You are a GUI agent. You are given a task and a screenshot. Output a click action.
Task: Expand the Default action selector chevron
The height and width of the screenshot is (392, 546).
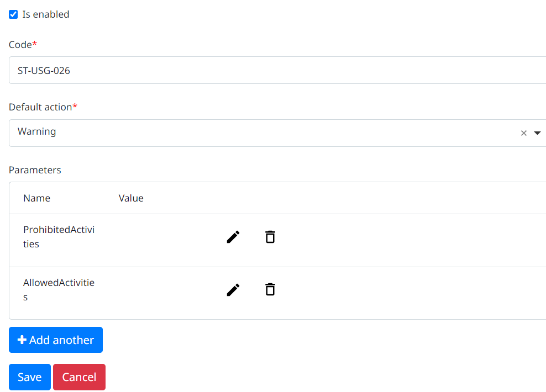[x=537, y=133]
